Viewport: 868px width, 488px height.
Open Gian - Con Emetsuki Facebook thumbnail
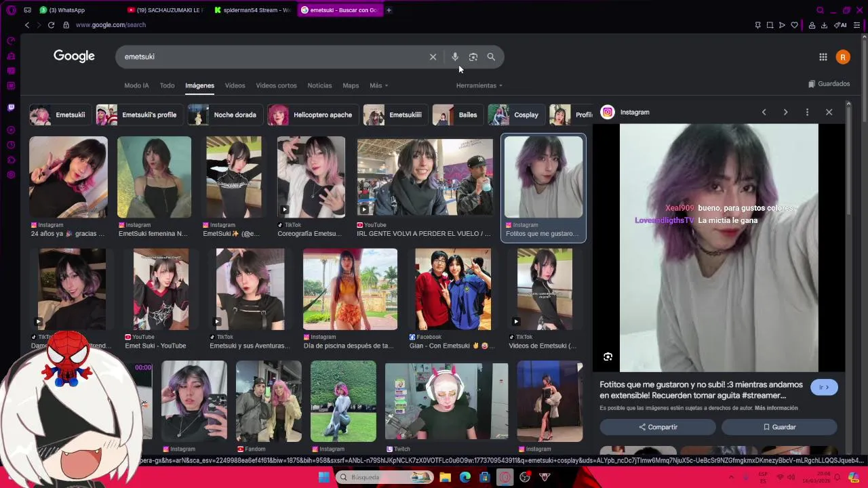[x=453, y=289]
